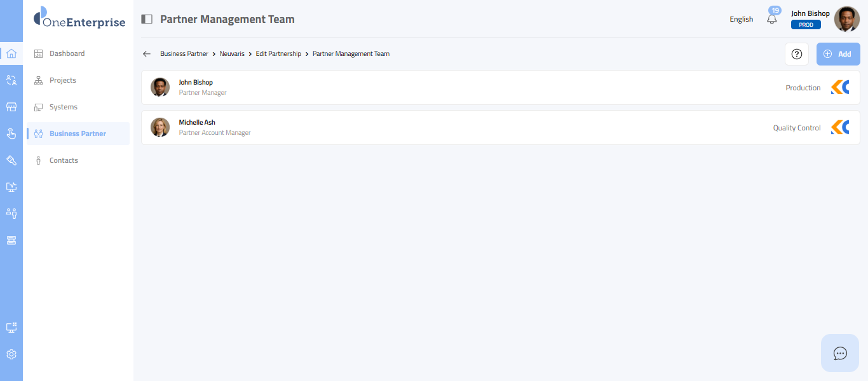Open the chat bubble widget

[x=840, y=353]
